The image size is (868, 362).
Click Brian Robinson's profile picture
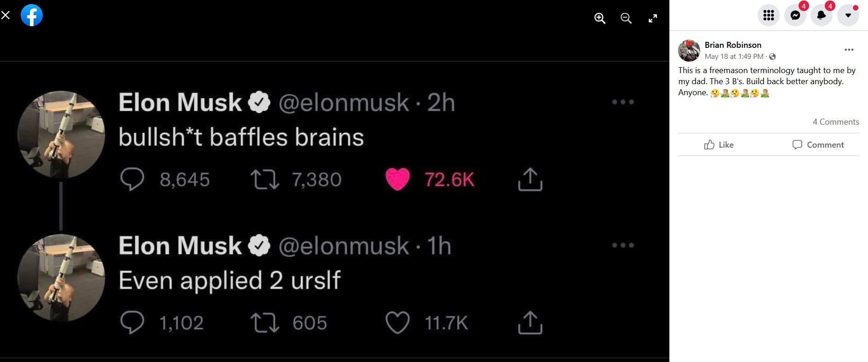[x=689, y=51]
